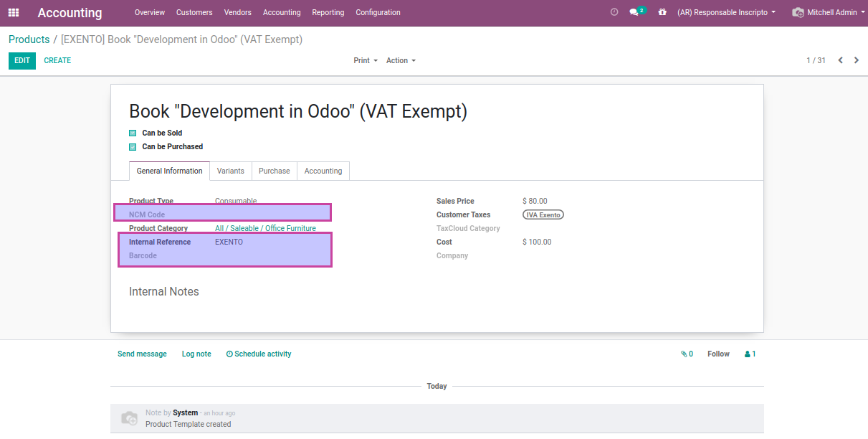
Task: Go to the next record arrow
Action: point(856,60)
